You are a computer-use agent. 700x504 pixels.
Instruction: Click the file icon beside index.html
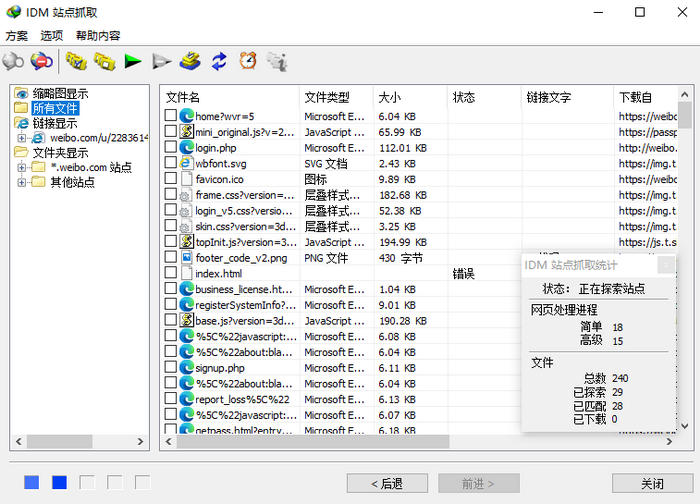(186, 273)
